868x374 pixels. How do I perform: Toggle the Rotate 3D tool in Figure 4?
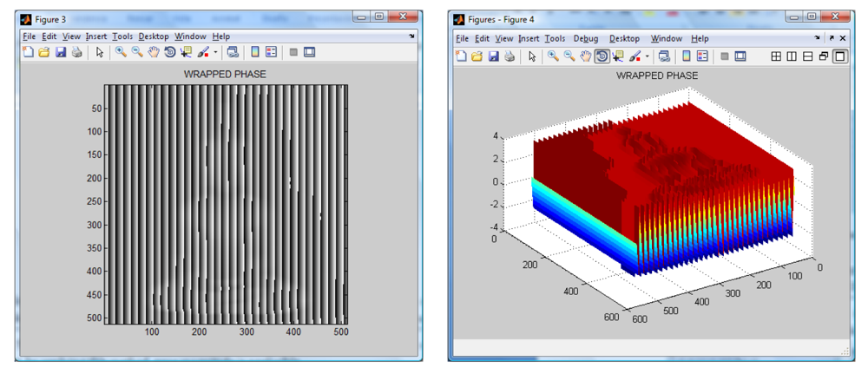602,56
